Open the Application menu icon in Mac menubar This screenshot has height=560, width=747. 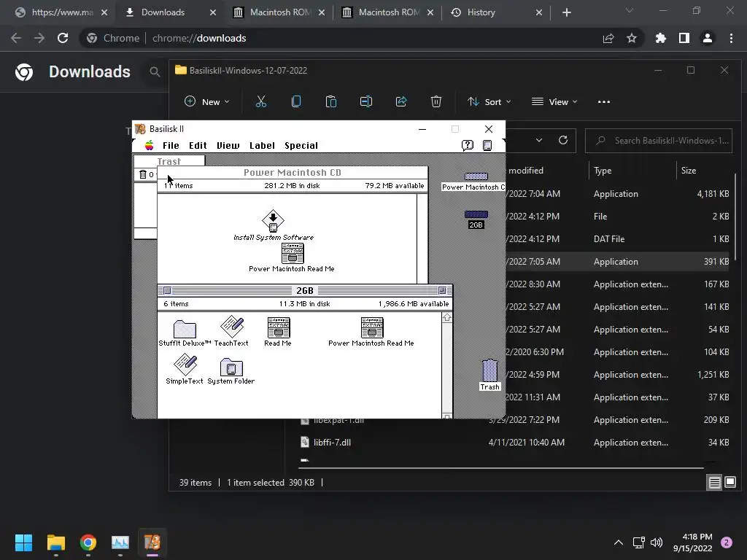click(x=487, y=145)
